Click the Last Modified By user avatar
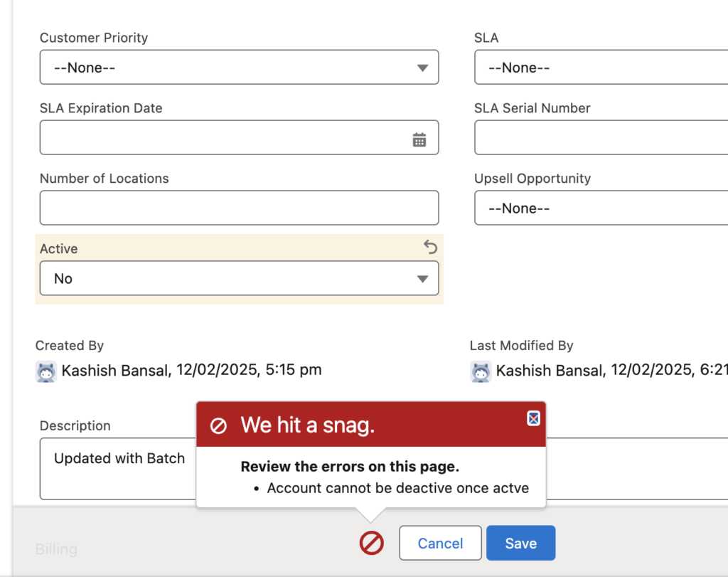 coord(481,371)
